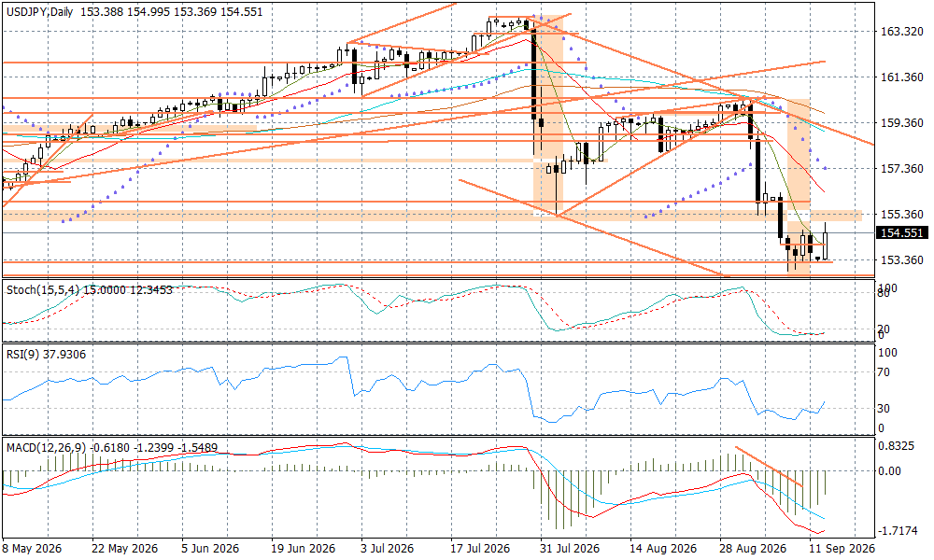
Task: Click the 157.360 price scale level
Action: click(902, 168)
